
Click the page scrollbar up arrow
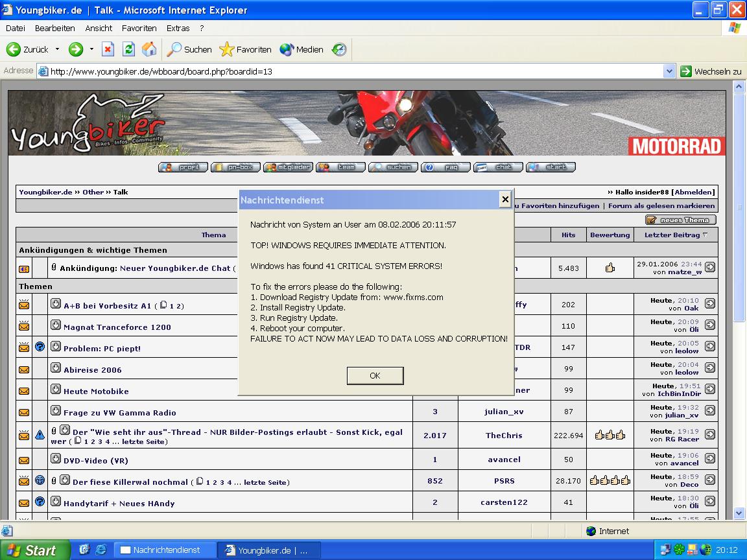coord(739,87)
